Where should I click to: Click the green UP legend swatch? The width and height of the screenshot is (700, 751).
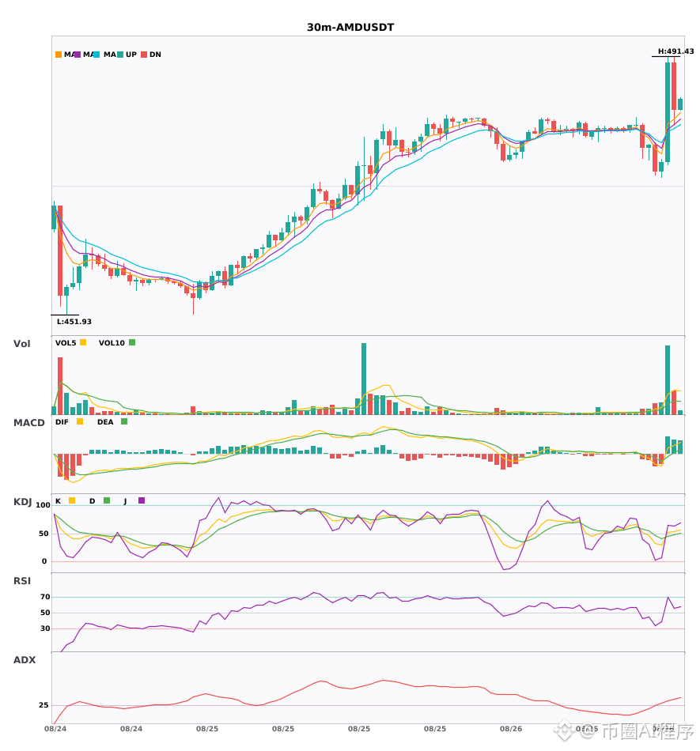(x=120, y=55)
